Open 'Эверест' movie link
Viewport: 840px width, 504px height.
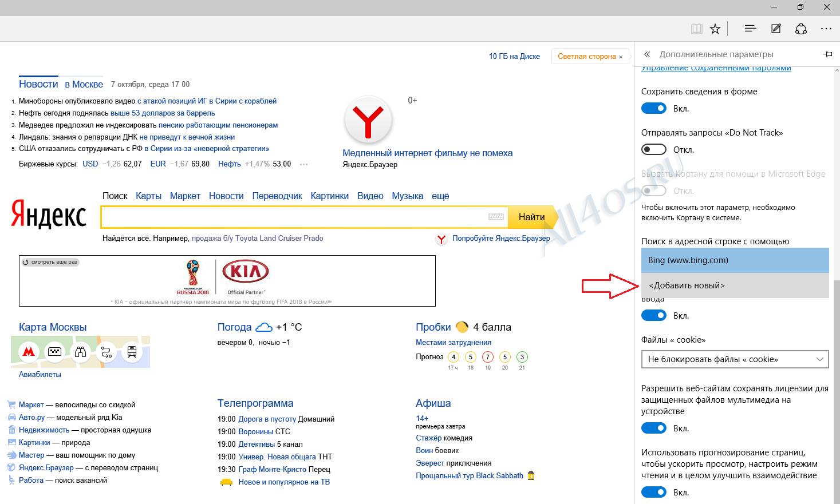[430, 463]
